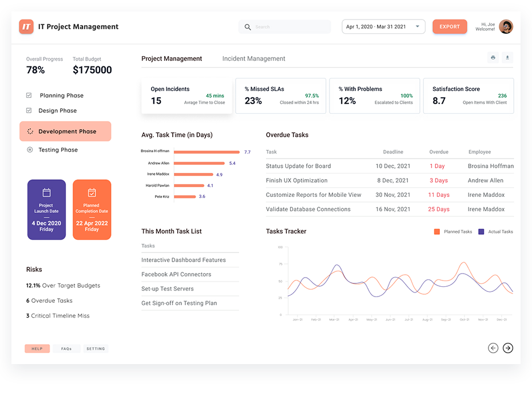Open Joe's profile avatar picture
This screenshot has height=407, width=532.
tap(506, 26)
